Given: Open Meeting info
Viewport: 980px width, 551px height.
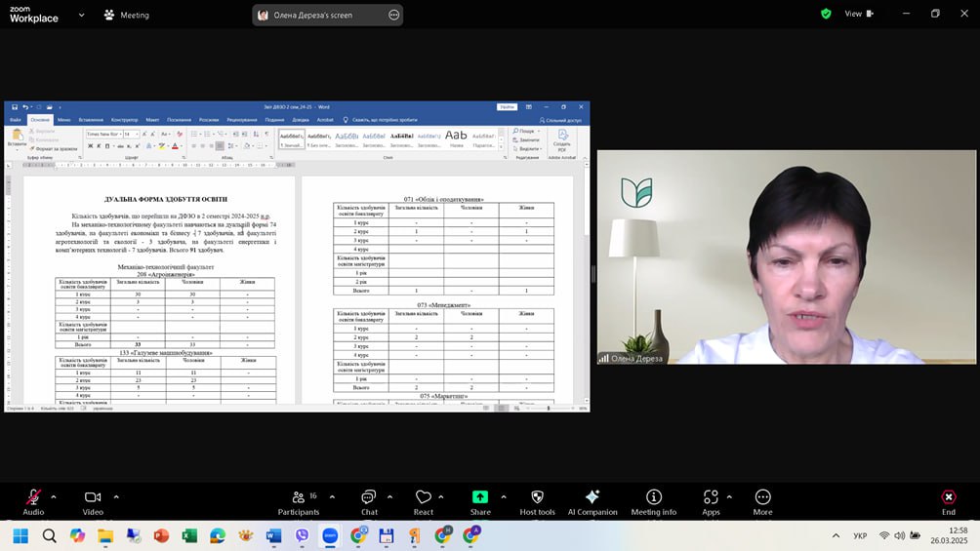Looking at the screenshot, I should click(653, 498).
